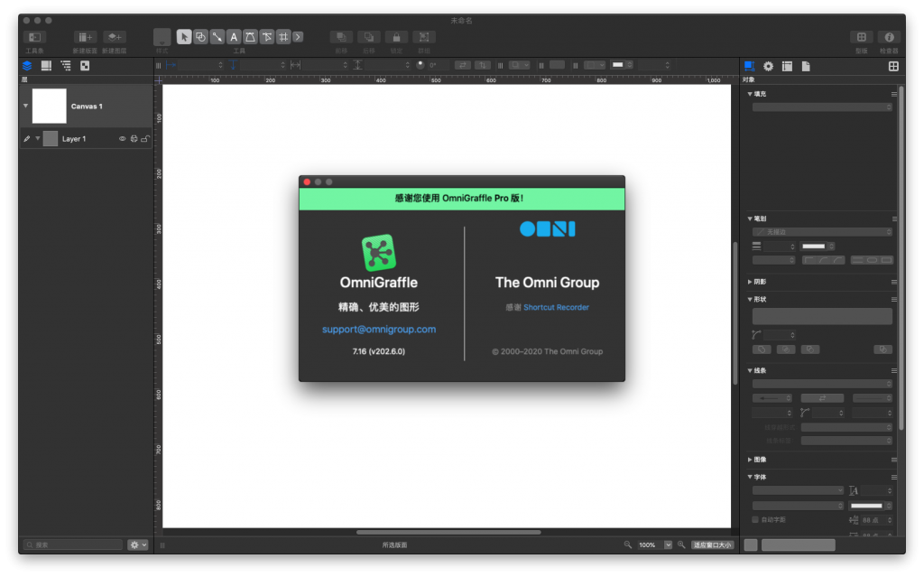Switch sidebar to Selection view

(x=85, y=66)
